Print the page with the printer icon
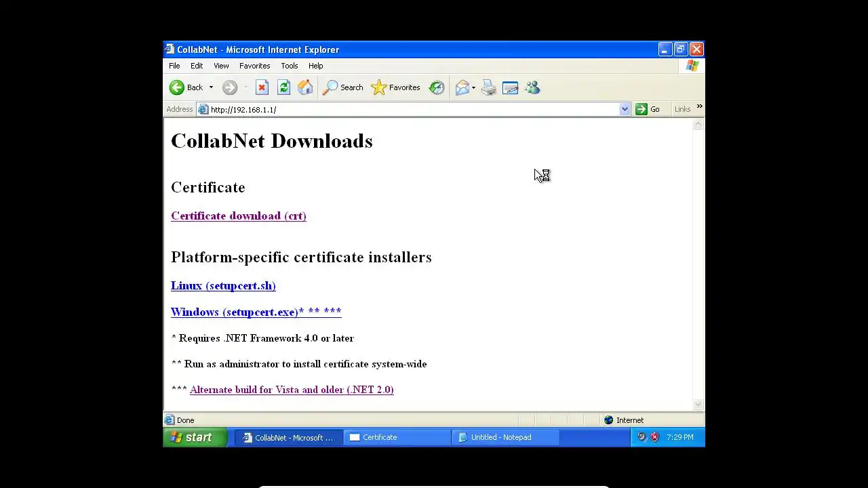The image size is (868, 488). [x=489, y=87]
